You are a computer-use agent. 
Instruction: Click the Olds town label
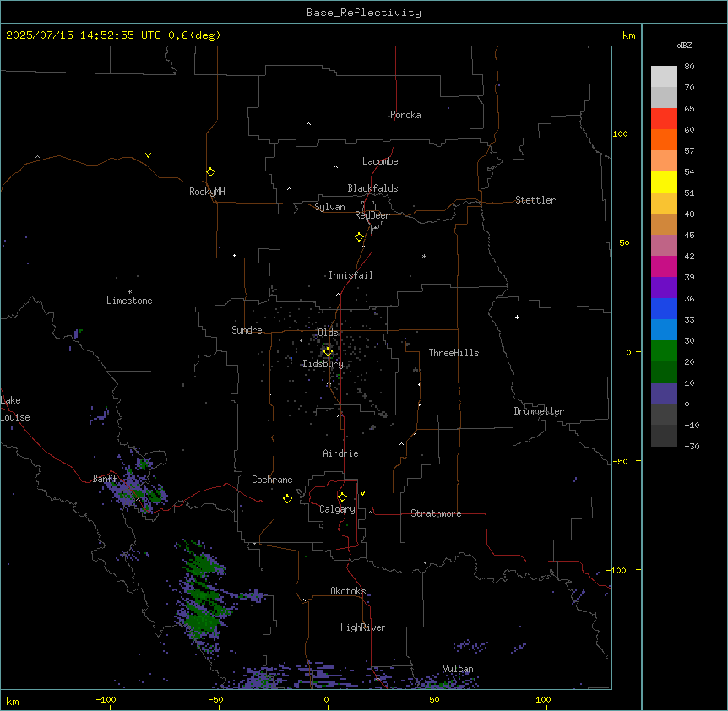(x=328, y=333)
